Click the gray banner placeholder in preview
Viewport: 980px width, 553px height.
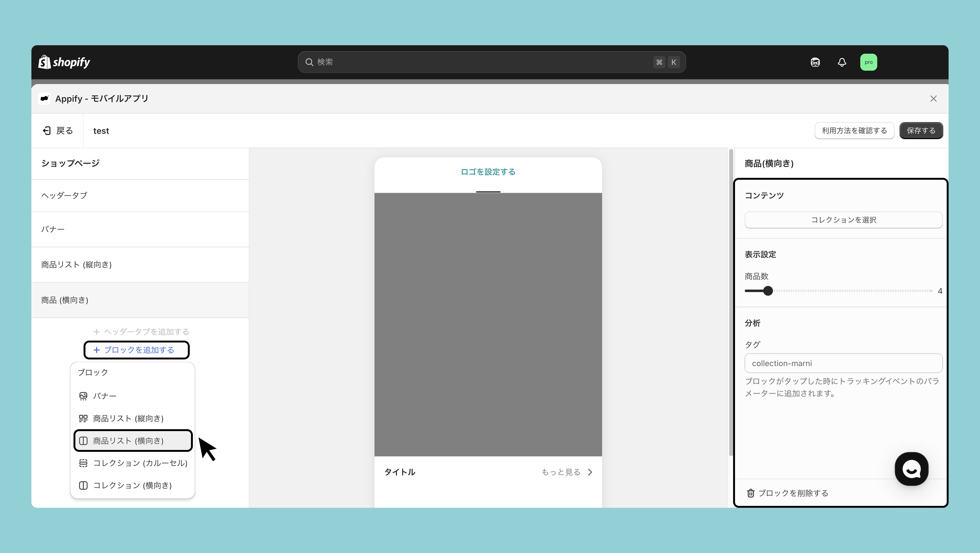coord(488,324)
